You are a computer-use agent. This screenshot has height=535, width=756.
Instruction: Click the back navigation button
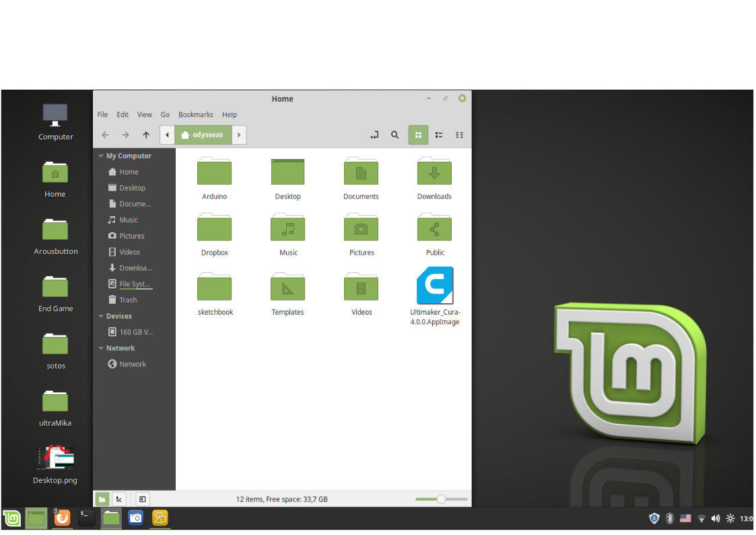(105, 135)
